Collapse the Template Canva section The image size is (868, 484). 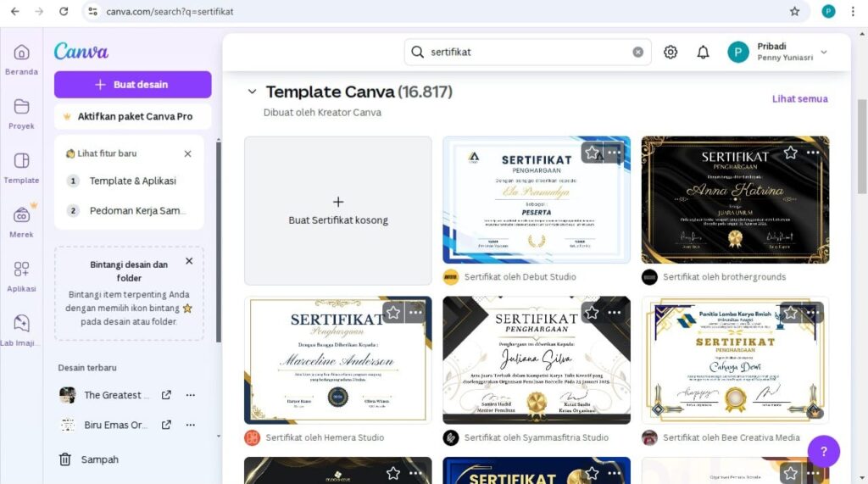tap(252, 92)
